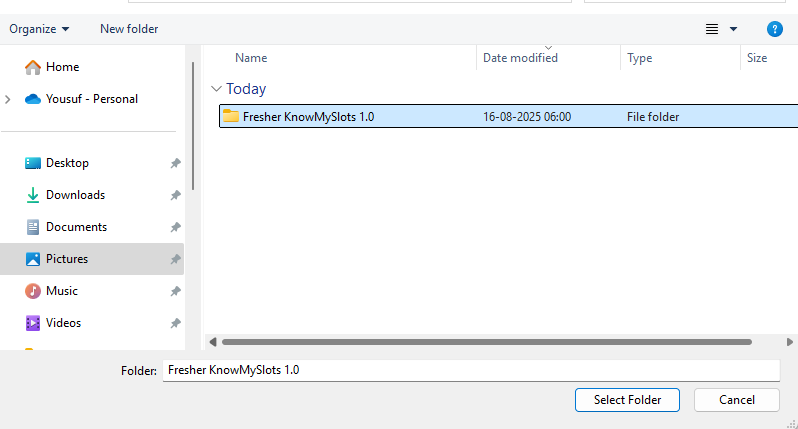
Task: Click the Home house icon
Action: pyautogui.click(x=33, y=67)
